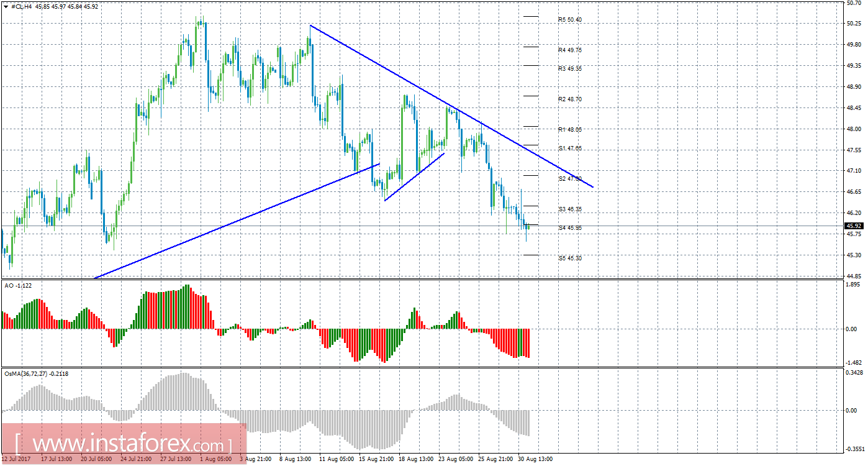The width and height of the screenshot is (868, 466).
Task: Click the 1 Aug 05:00 time label
Action: [217, 460]
